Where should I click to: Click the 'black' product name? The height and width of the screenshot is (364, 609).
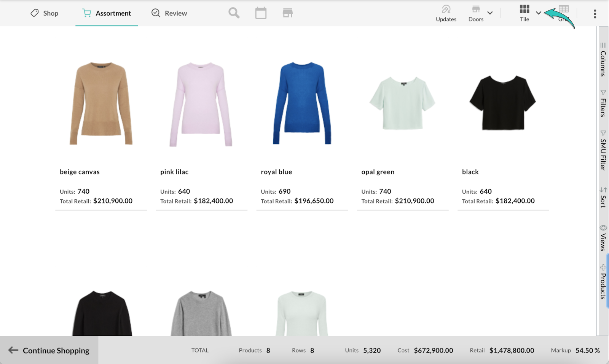click(470, 172)
